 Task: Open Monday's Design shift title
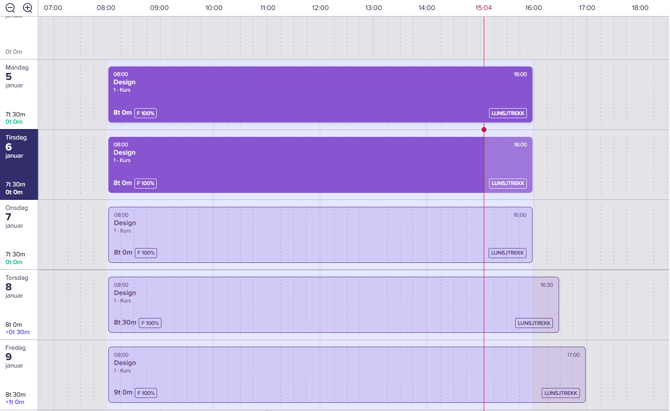124,83
